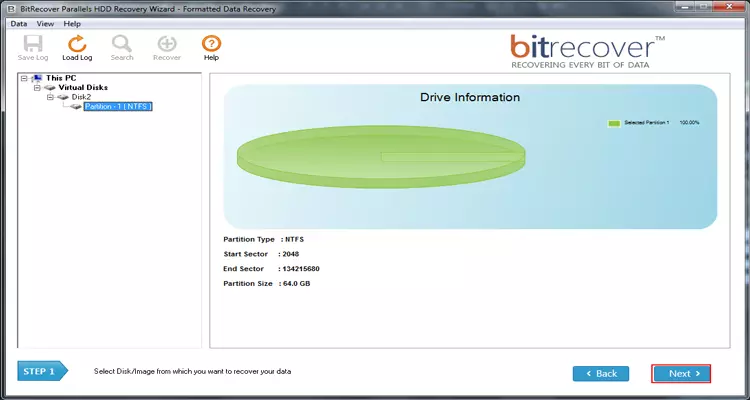750x400 pixels.
Task: Close the BitRecover window
Action: click(730, 7)
